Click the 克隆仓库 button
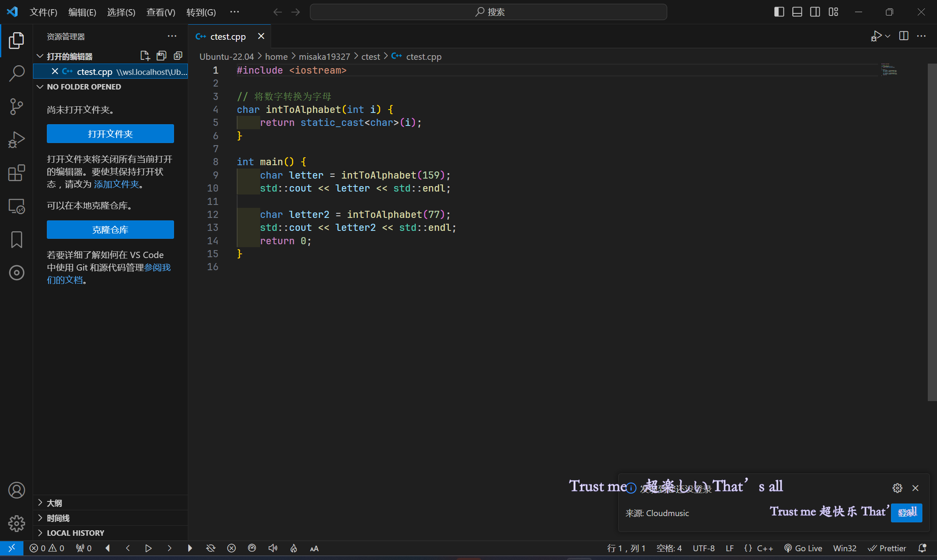Viewport: 937px width, 560px height. click(110, 230)
